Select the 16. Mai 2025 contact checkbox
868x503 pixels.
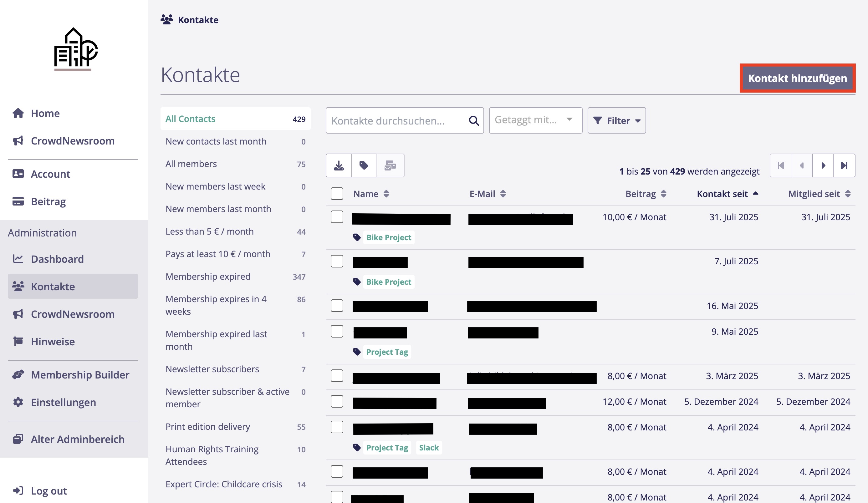(337, 306)
